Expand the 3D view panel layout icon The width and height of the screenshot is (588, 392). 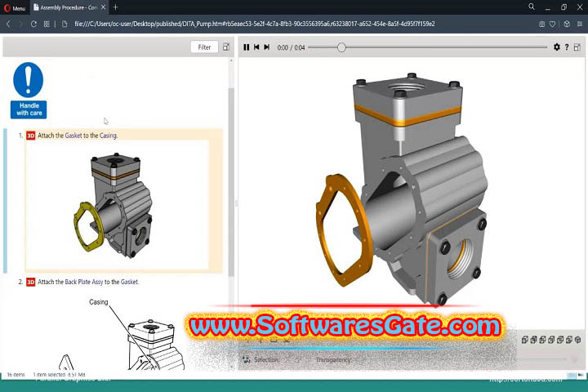click(577, 47)
